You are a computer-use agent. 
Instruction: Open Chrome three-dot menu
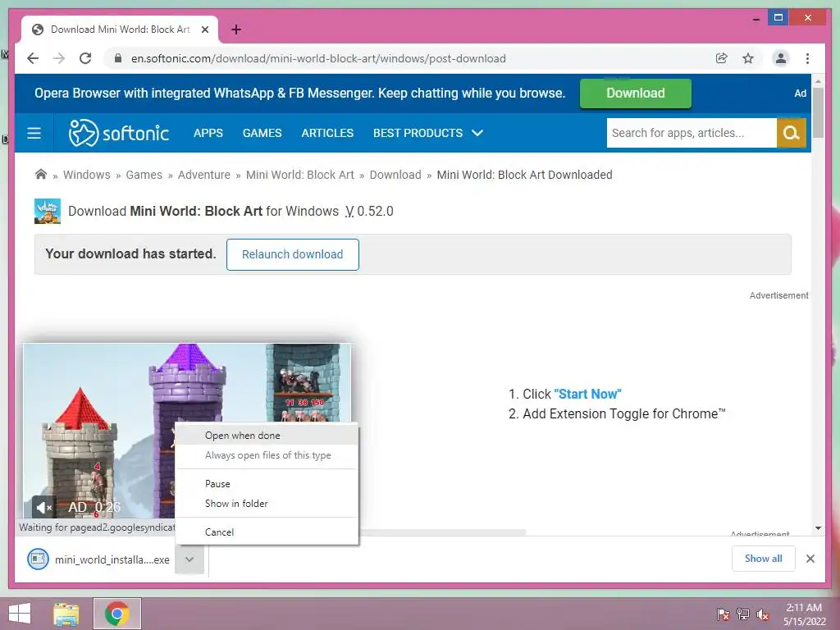(807, 58)
